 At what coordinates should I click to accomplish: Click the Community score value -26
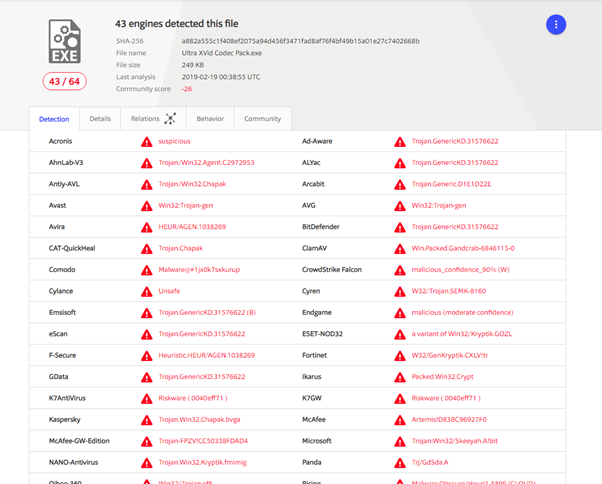pyautogui.click(x=188, y=89)
